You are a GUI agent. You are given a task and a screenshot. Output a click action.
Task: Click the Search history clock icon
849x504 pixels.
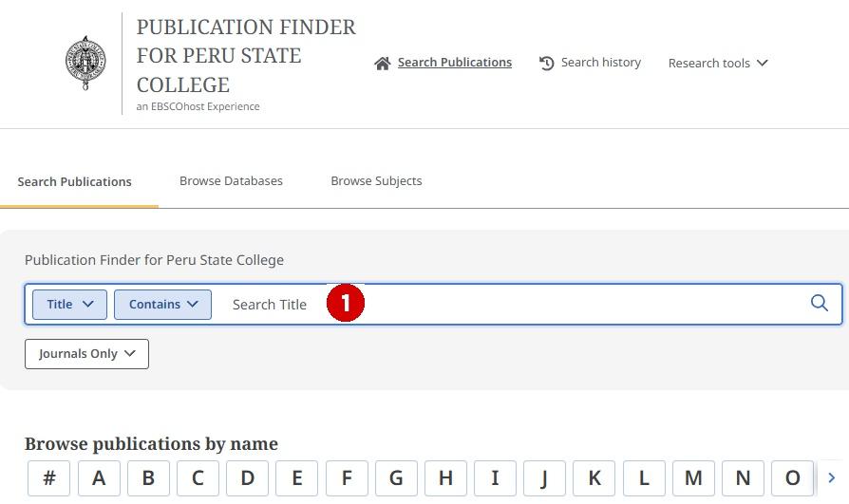(x=547, y=64)
